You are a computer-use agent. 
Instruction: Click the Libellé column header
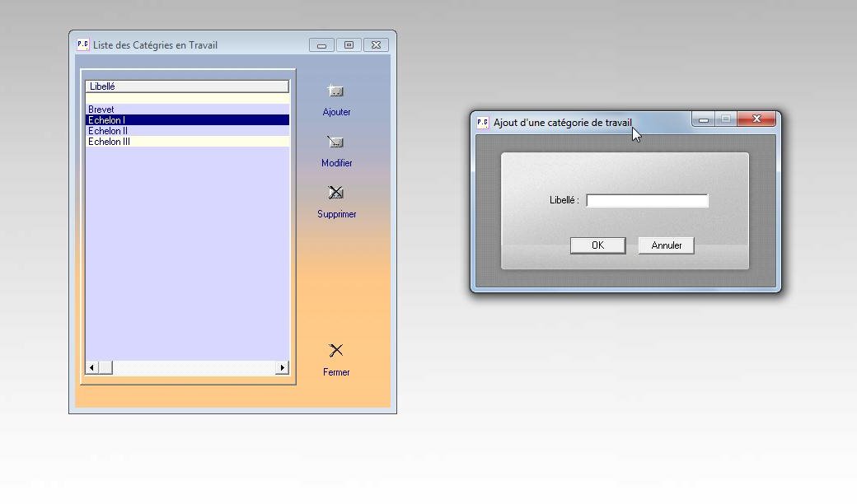click(187, 86)
